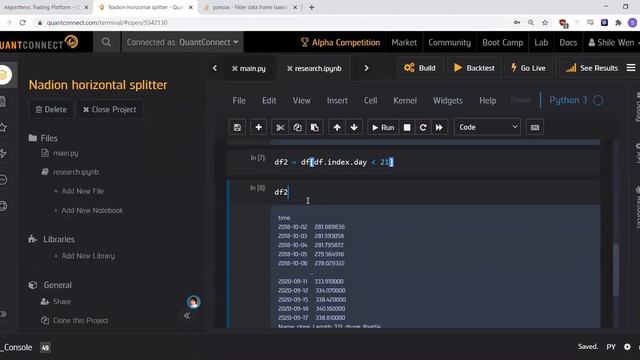Delete the project
The height and width of the screenshot is (360, 640).
(51, 109)
